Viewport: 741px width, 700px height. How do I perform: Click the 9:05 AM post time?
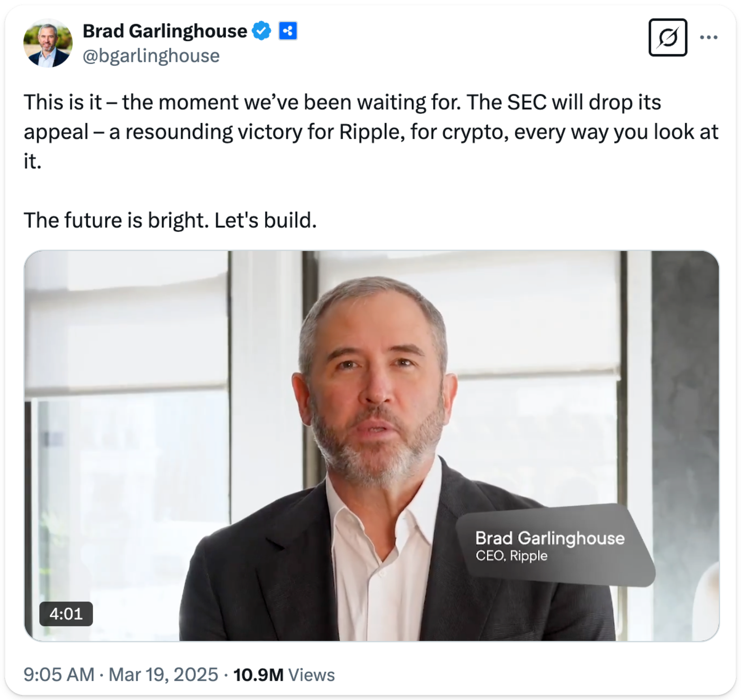pyautogui.click(x=59, y=675)
